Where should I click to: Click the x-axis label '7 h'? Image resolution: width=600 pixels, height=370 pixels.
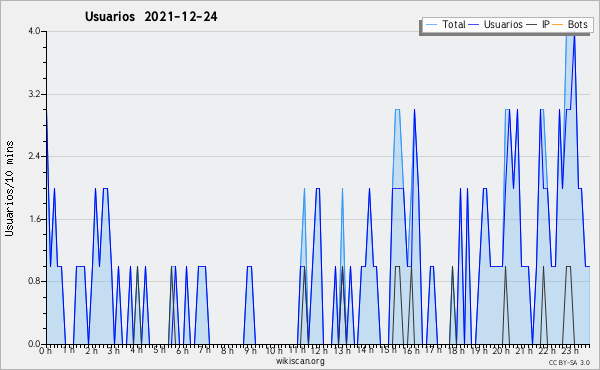tap(204, 351)
